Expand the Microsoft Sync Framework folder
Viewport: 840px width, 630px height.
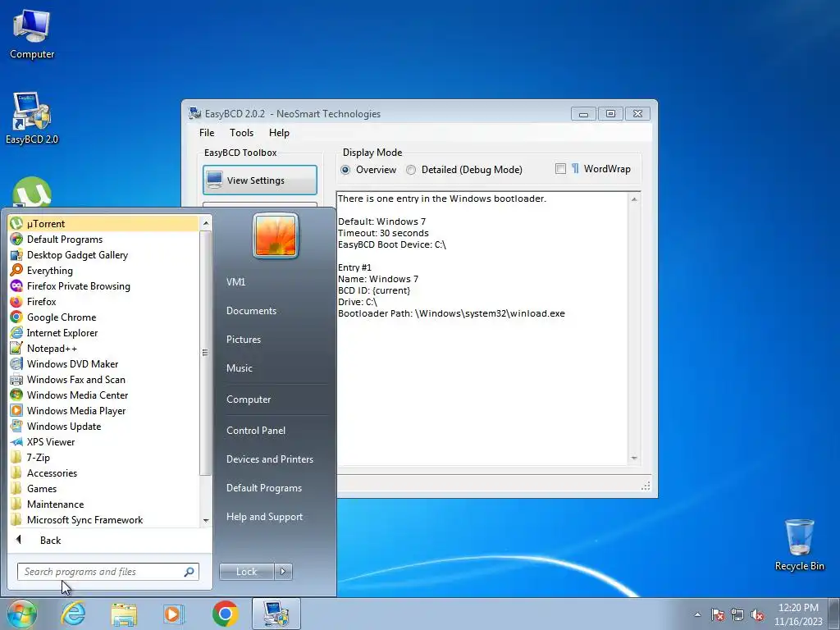[103, 519]
